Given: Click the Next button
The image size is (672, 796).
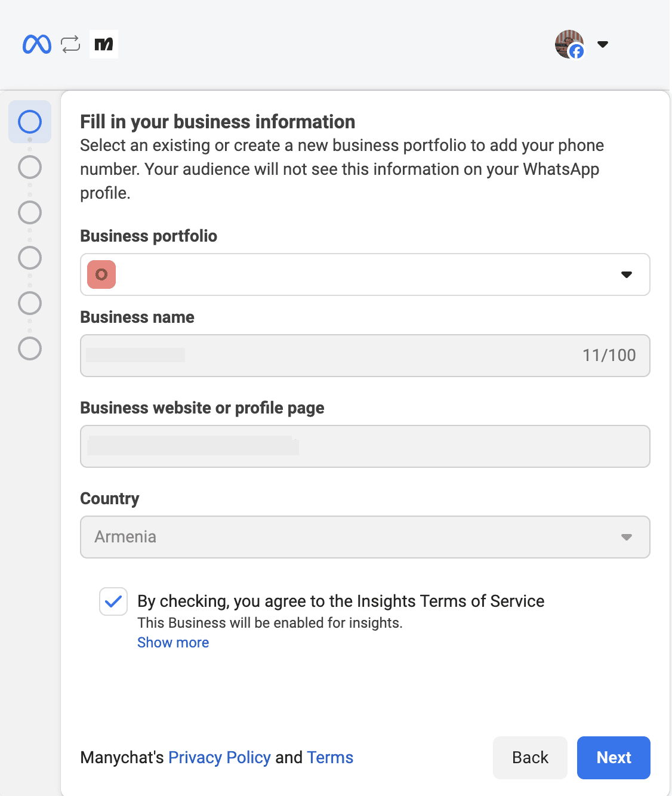Looking at the screenshot, I should tap(614, 758).
